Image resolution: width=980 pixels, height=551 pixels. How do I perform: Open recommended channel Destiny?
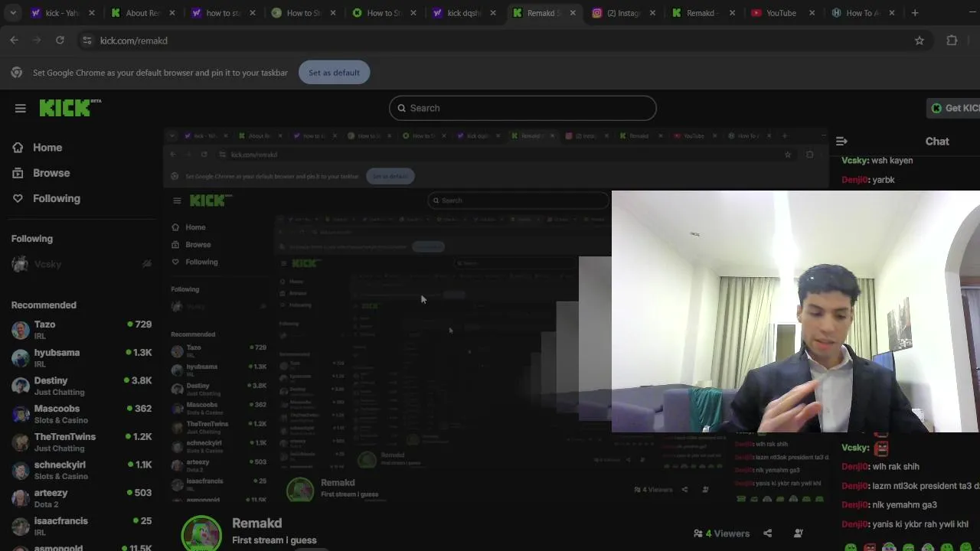pos(81,386)
